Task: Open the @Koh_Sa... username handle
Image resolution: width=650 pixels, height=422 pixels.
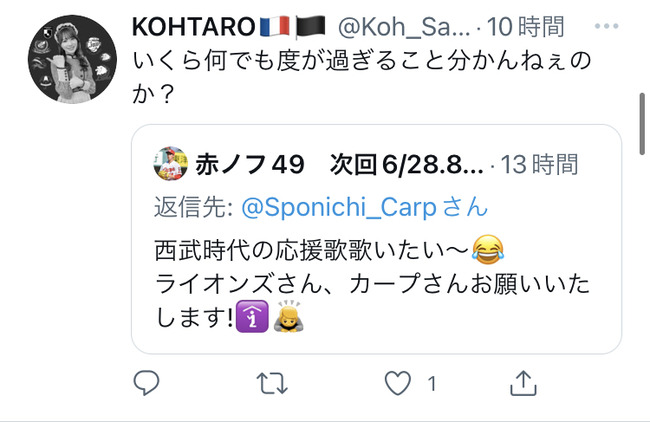Action: tap(404, 27)
